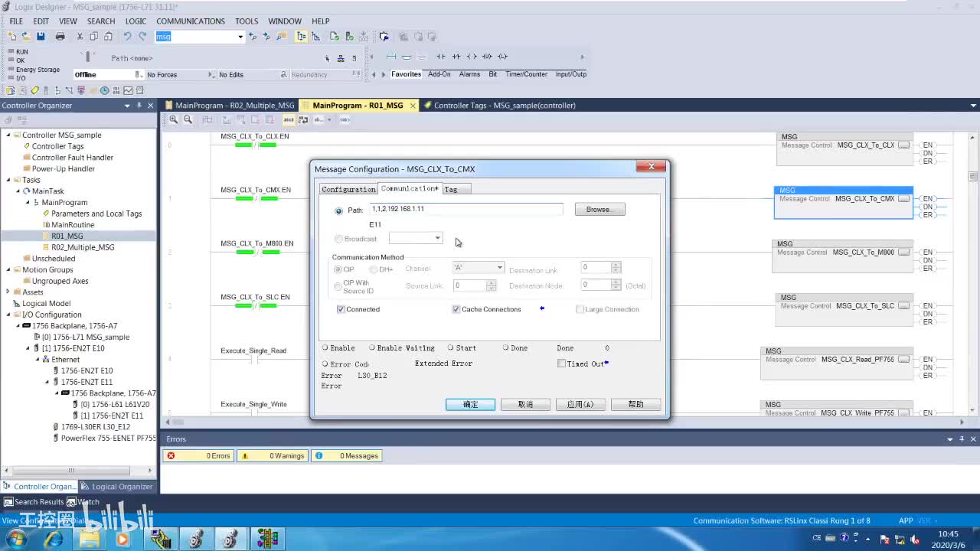Collapse the Motion Groups tree node
Screen dimensions: 980x551
coord(8,269)
